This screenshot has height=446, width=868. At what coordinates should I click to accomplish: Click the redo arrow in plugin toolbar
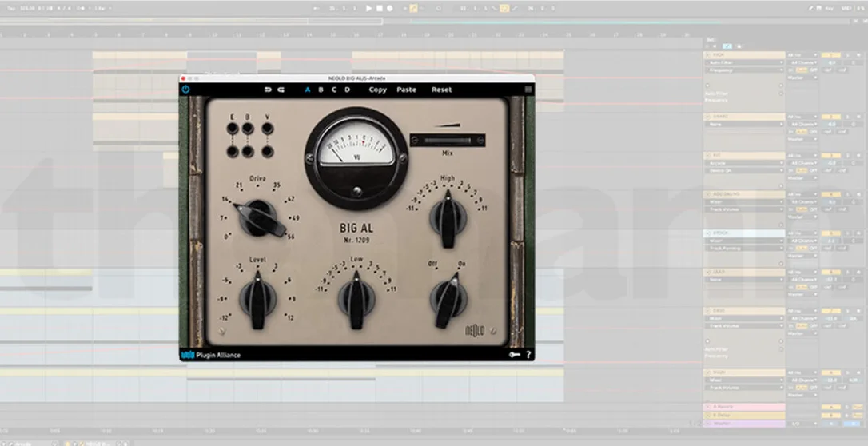click(x=281, y=90)
